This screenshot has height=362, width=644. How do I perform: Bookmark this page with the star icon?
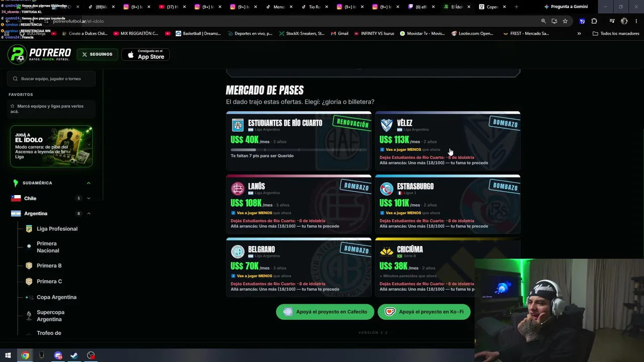[x=565, y=21]
